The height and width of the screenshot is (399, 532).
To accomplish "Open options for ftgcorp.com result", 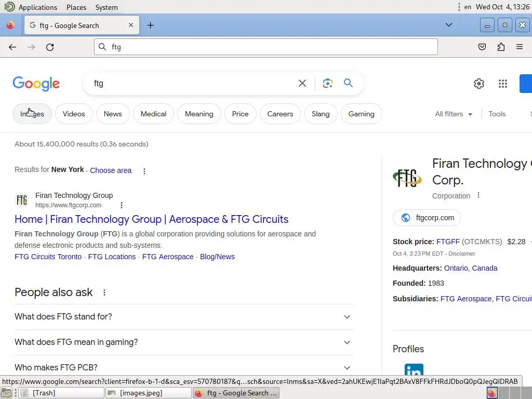I will 122,205.
